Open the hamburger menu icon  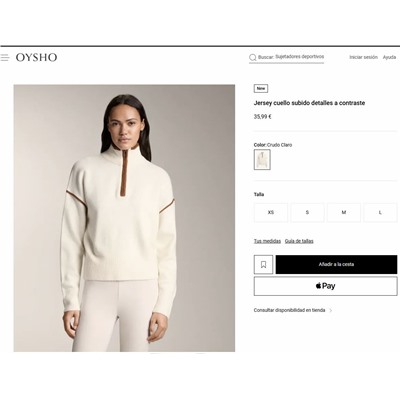(5, 57)
